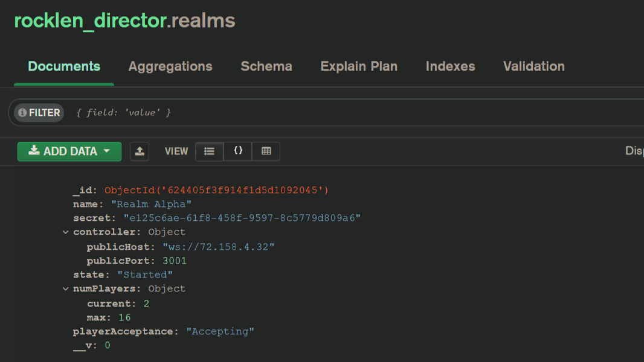Select the Documents tab
644x362 pixels.
pos(63,66)
